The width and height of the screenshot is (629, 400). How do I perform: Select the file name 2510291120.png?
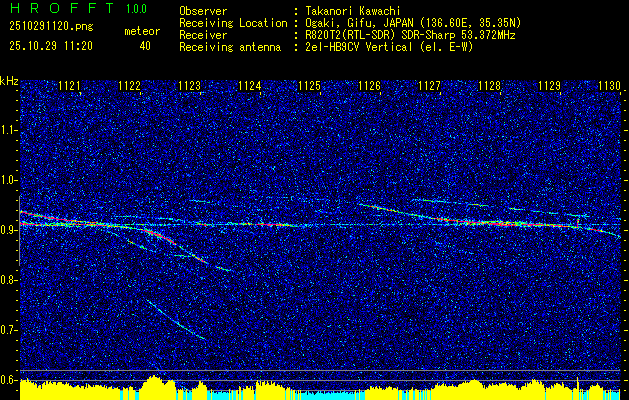pyautogui.click(x=51, y=26)
